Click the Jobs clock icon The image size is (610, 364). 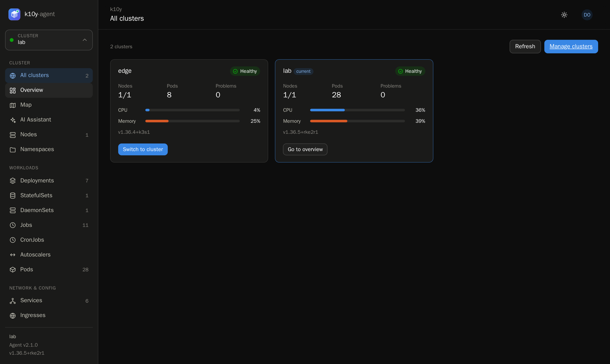(13, 225)
